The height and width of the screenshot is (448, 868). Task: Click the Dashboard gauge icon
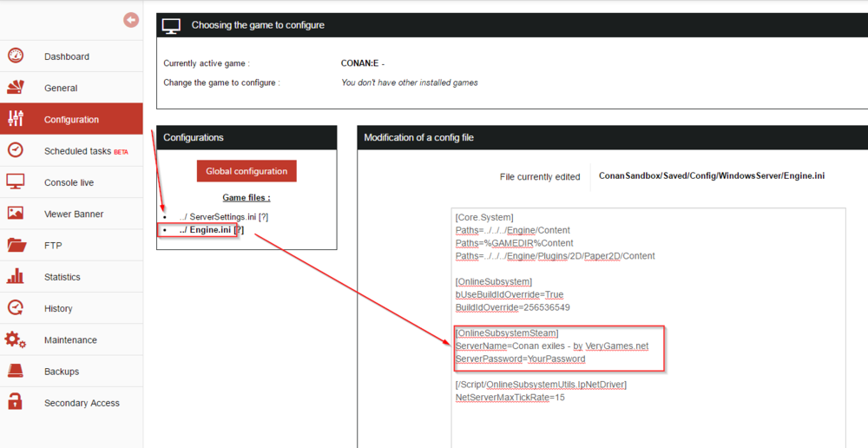(16, 56)
